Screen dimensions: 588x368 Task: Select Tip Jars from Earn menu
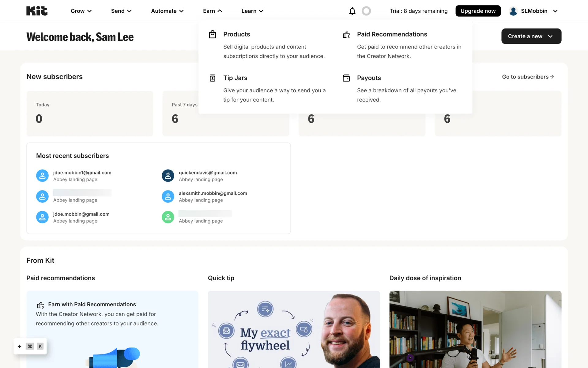tap(235, 78)
